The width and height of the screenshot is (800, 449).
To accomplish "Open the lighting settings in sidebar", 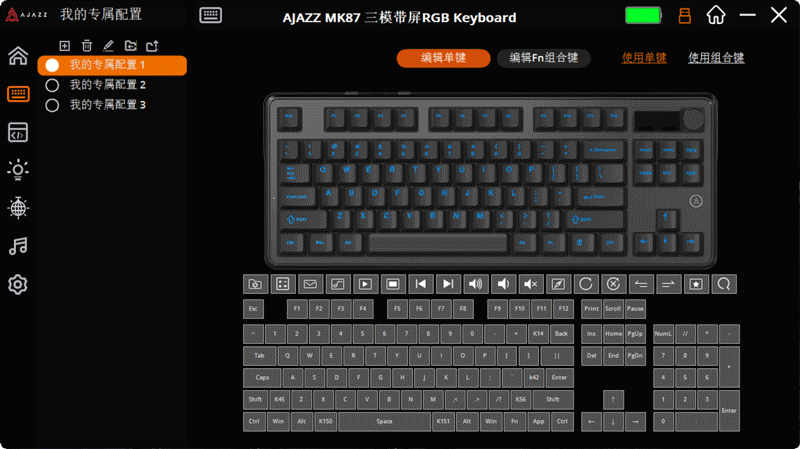I will pos(18,169).
